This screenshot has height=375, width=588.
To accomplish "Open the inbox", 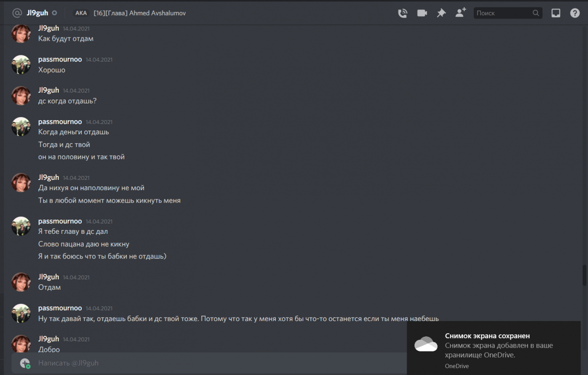I will tap(556, 13).
